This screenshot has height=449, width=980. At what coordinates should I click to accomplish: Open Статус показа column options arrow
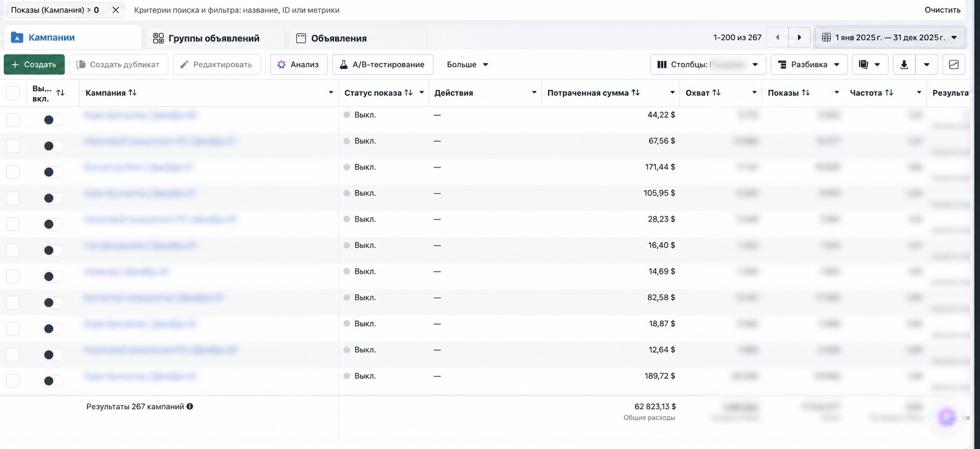[x=422, y=93]
